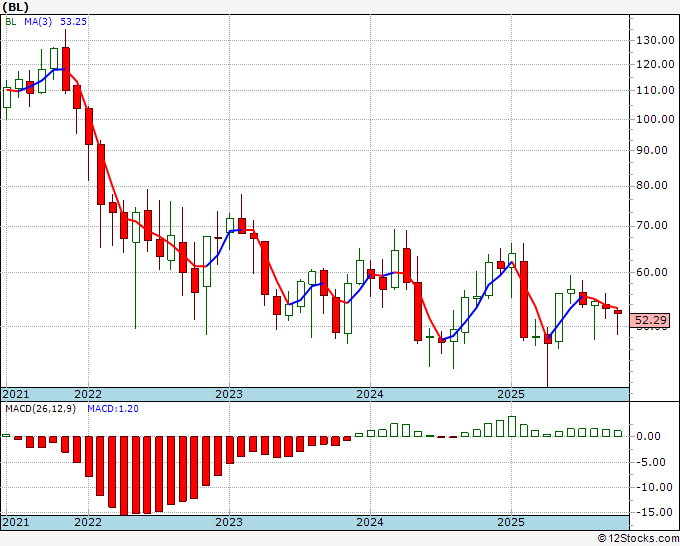The width and height of the screenshot is (680, 546).
Task: Click the ©12Stocks.com credit link
Action: pos(638,539)
